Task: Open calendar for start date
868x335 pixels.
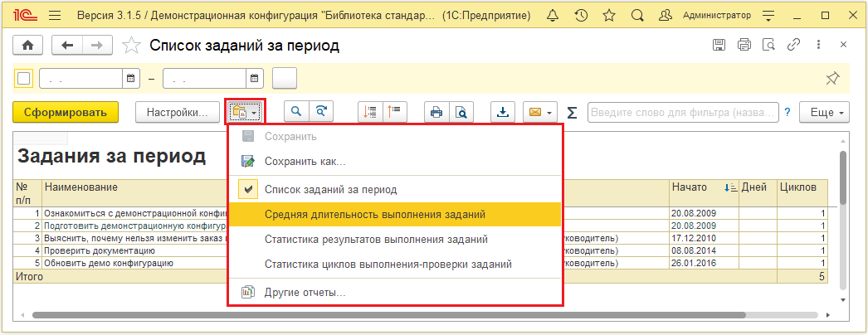Action: 130,79
